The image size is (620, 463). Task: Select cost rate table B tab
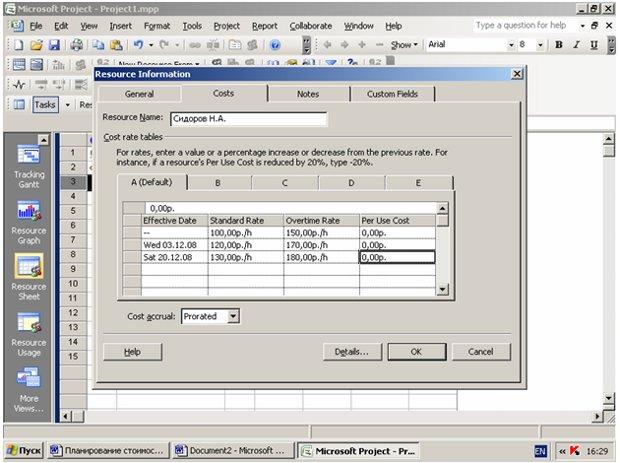217,183
